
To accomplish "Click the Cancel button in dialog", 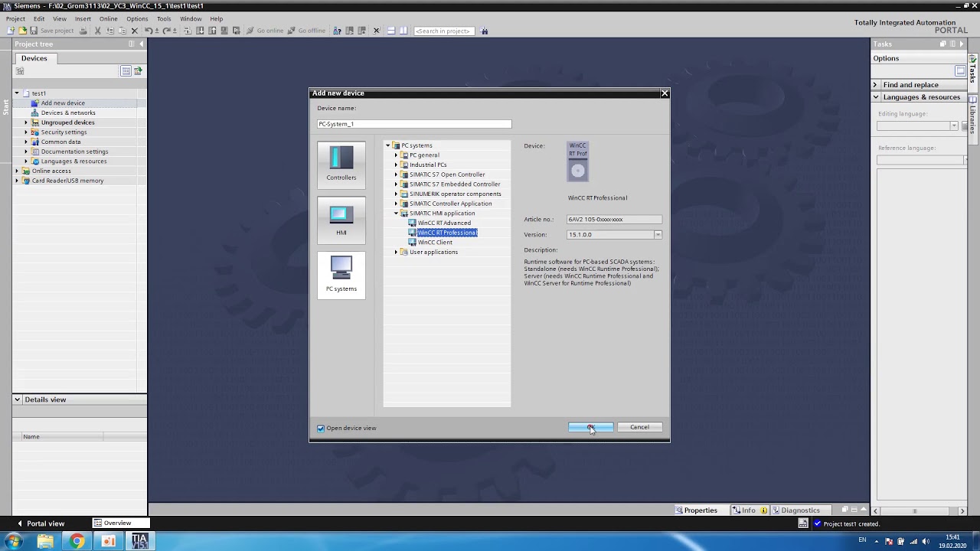I will pos(639,427).
